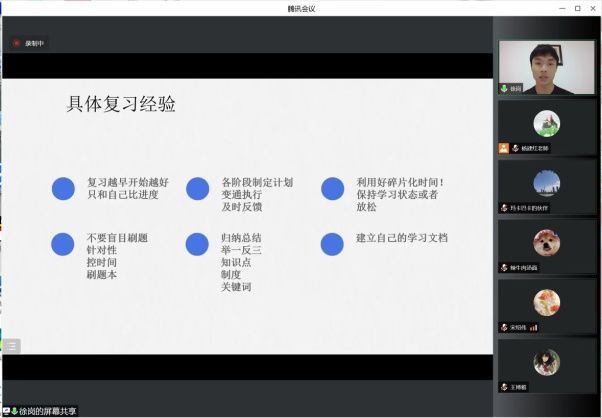Minimize the 腾讯会议 window
This screenshot has width=602, height=418.
tap(562, 8)
